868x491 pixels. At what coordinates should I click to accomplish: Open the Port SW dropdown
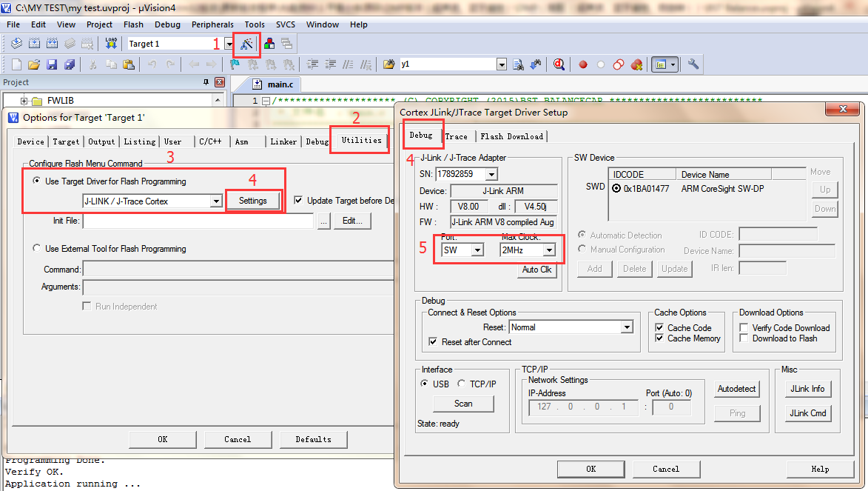(477, 250)
